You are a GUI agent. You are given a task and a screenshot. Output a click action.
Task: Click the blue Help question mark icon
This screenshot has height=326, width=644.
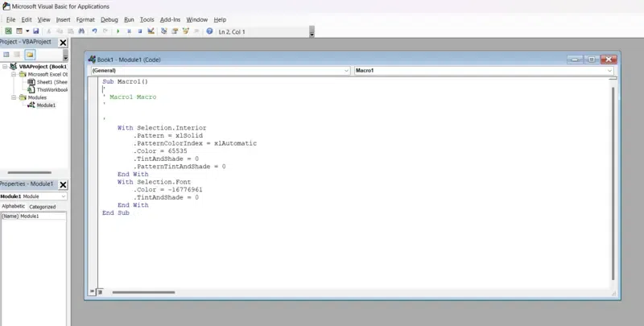pyautogui.click(x=209, y=31)
